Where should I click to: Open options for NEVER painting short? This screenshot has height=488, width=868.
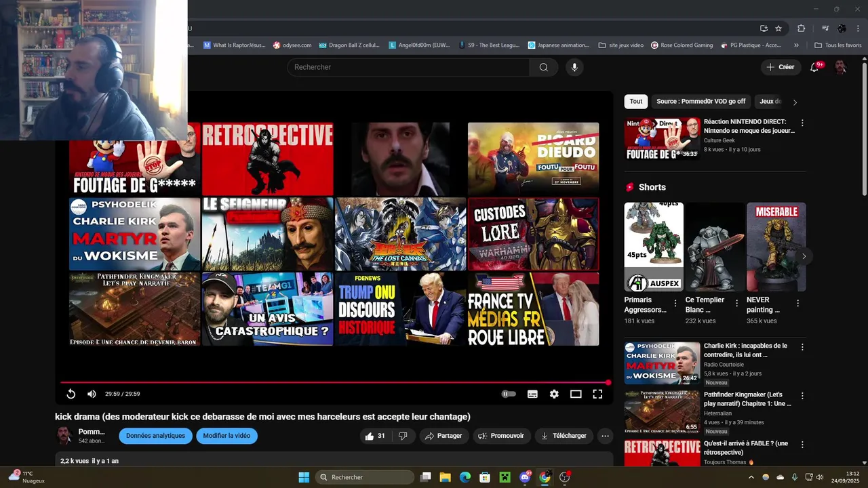[x=797, y=304]
